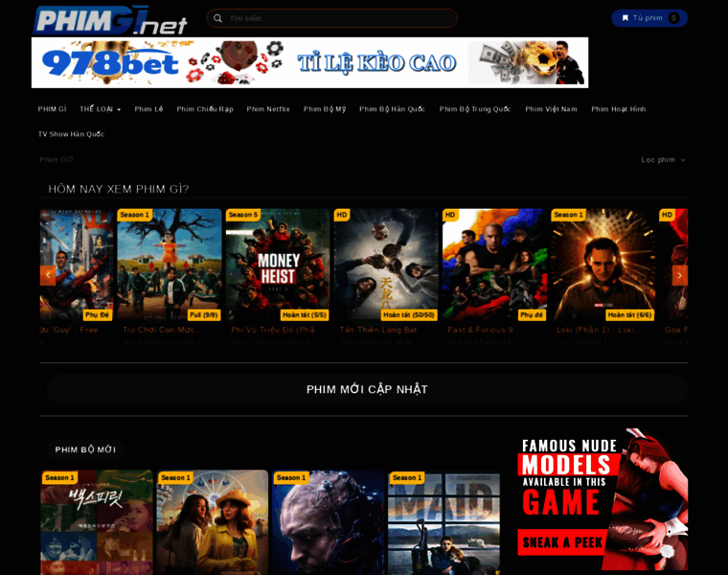The width and height of the screenshot is (728, 575).
Task: Open the Phim Bộ Mỹ menu
Action: tap(325, 109)
